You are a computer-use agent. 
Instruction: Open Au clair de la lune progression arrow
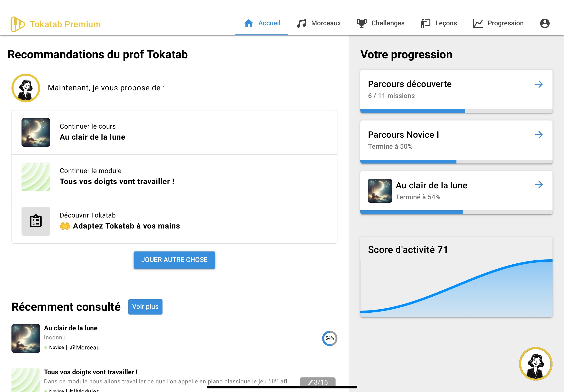point(539,185)
